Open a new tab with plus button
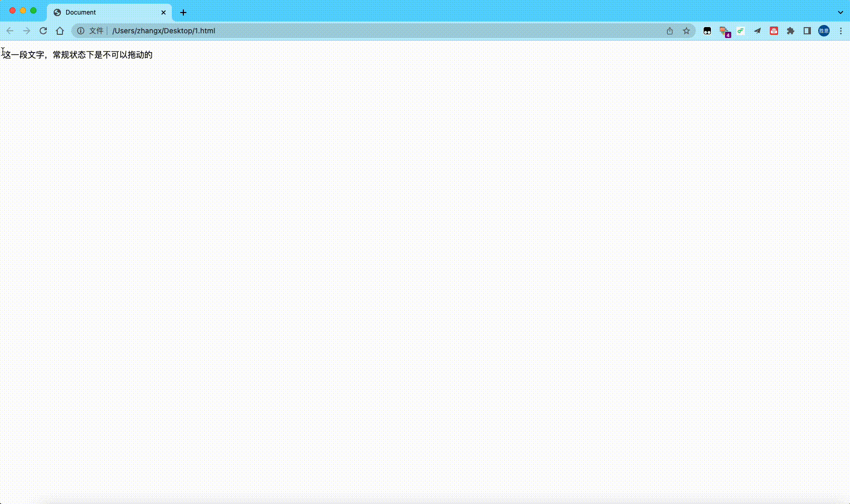Screen dimensions: 850x504 [183, 12]
